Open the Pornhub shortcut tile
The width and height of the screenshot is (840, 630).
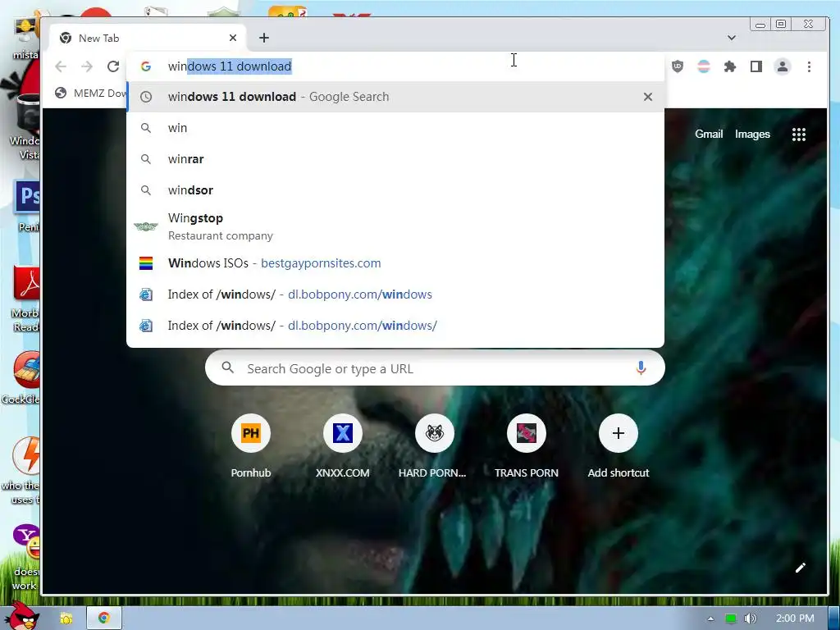251,446
